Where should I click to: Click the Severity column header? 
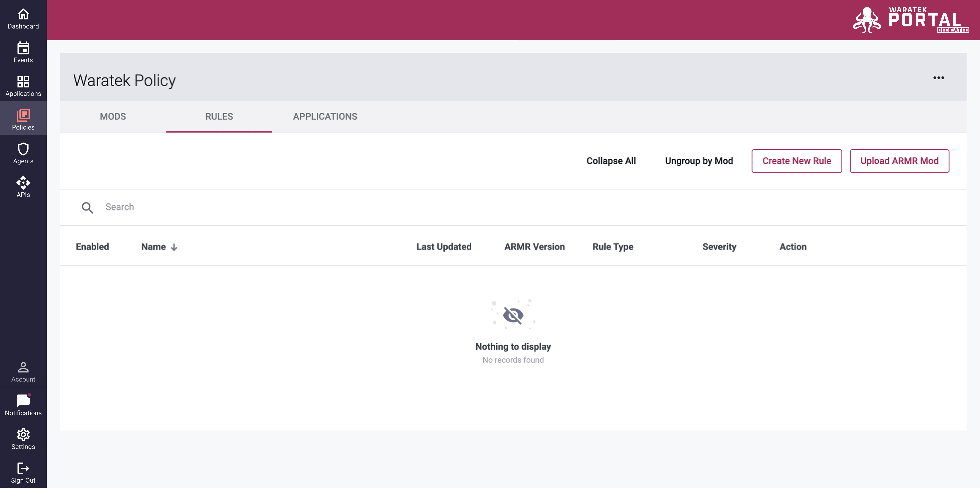719,247
